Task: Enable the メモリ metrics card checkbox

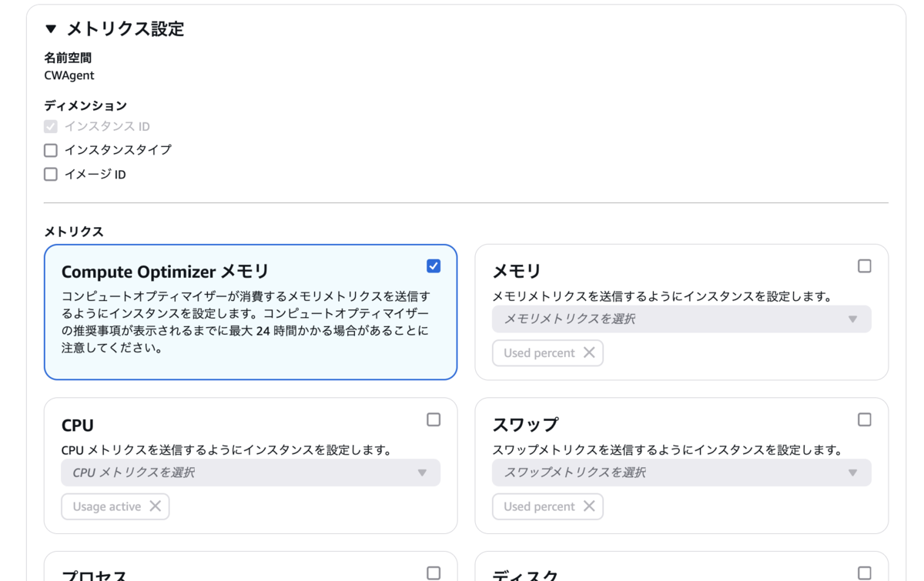Action: [865, 266]
